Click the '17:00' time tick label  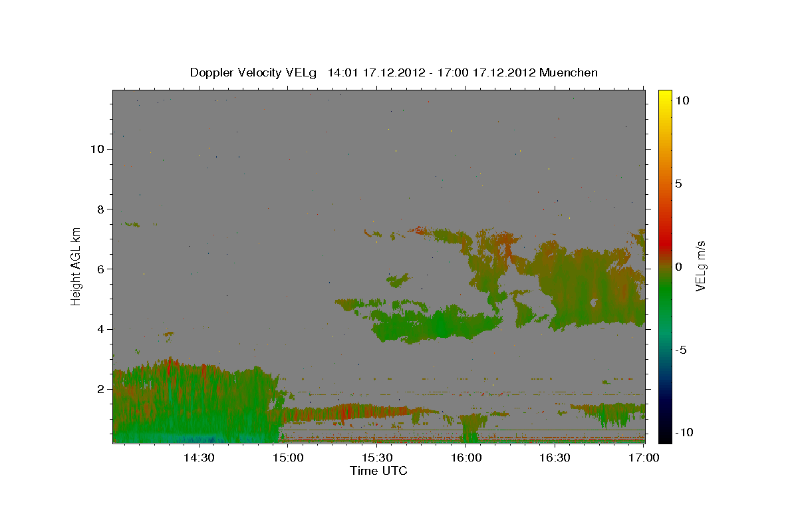(x=644, y=458)
